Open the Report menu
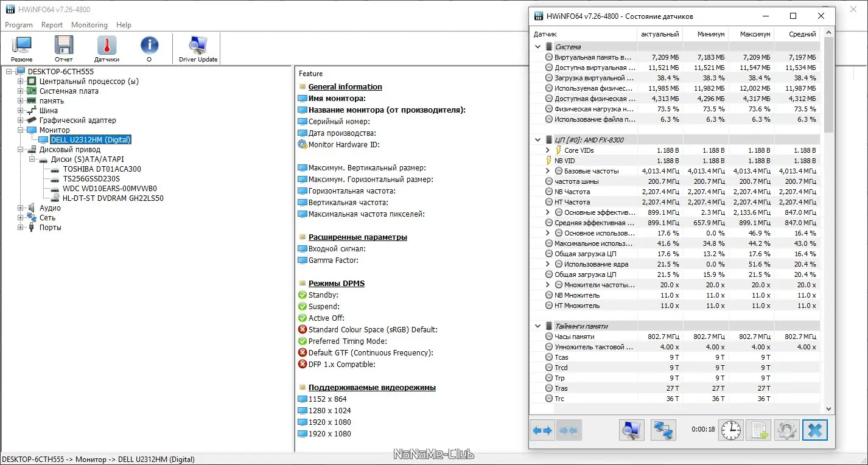 point(52,25)
